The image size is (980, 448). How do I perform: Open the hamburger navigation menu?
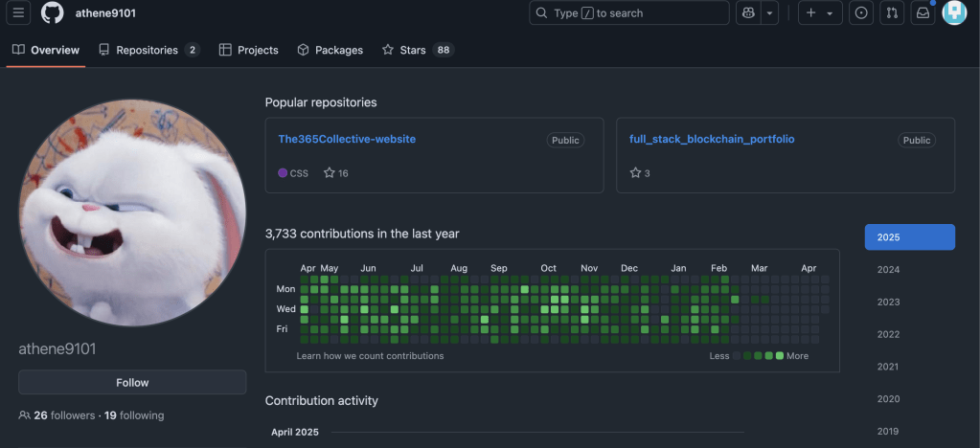pyautogui.click(x=19, y=13)
